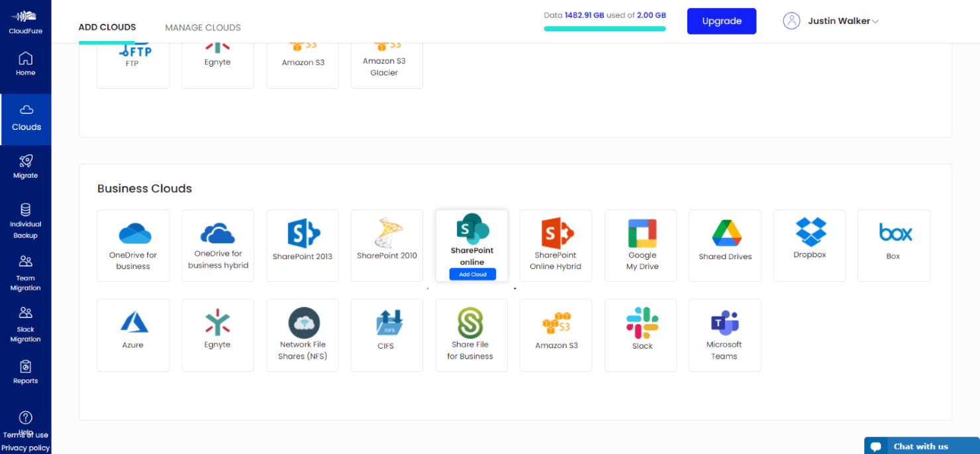Open the Reports section

[25, 372]
